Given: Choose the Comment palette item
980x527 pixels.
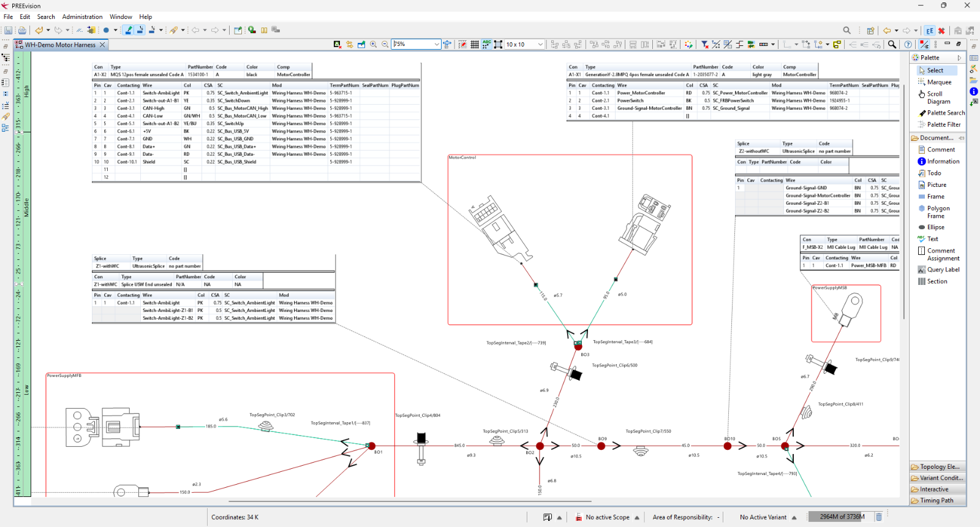Looking at the screenshot, I should [x=937, y=150].
